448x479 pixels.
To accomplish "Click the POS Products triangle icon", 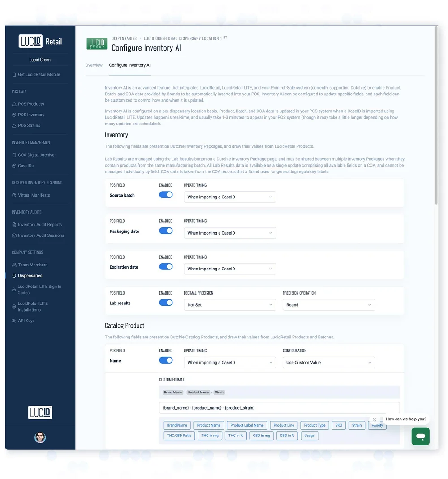I will (x=14, y=104).
